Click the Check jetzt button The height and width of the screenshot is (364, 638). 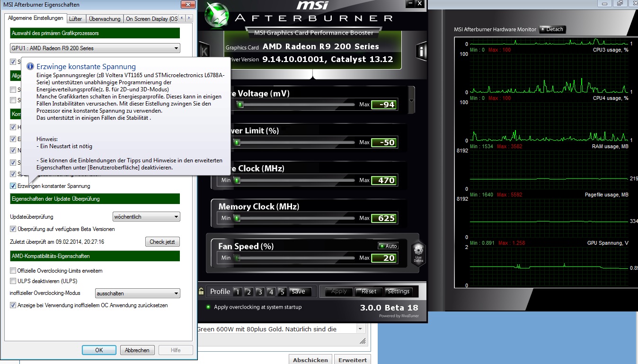162,242
